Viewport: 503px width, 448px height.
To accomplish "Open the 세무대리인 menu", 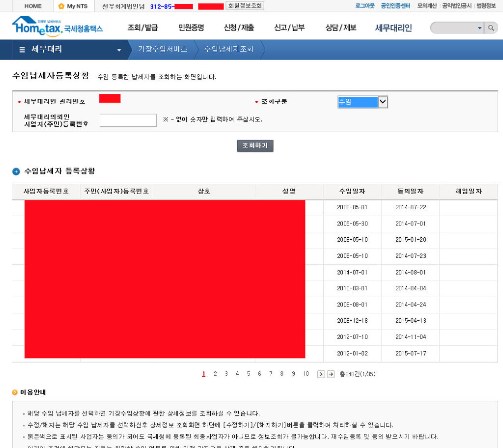I will click(393, 28).
